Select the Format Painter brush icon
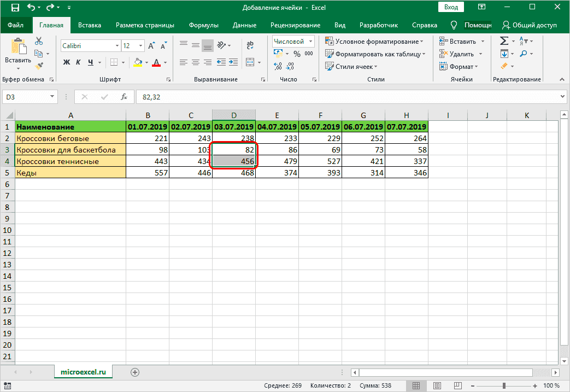Image resolution: width=570 pixels, height=392 pixels. point(39,66)
